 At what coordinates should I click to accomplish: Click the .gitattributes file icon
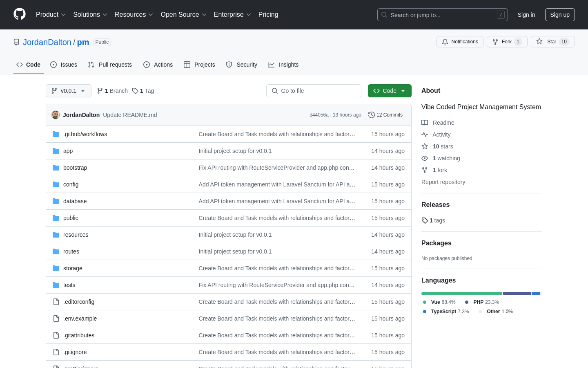56,335
